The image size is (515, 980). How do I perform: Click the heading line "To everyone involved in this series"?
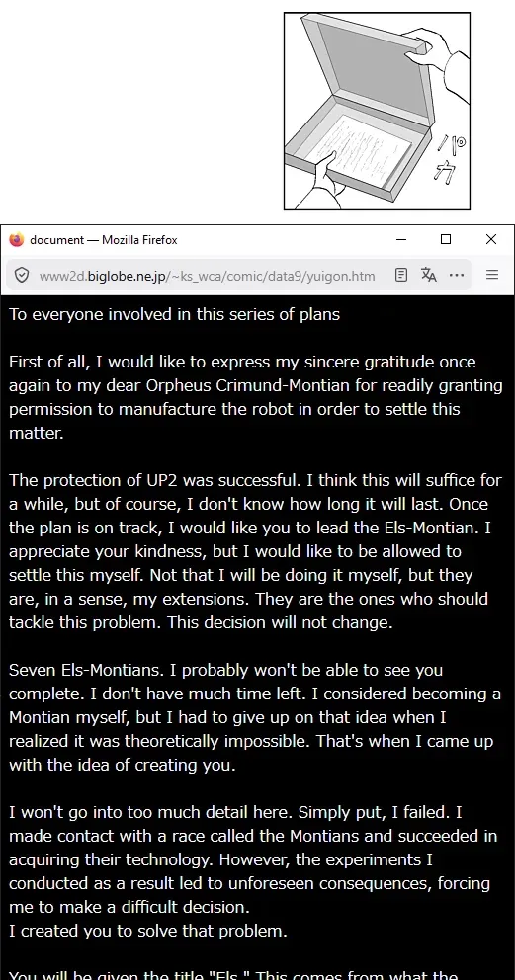coord(174,314)
